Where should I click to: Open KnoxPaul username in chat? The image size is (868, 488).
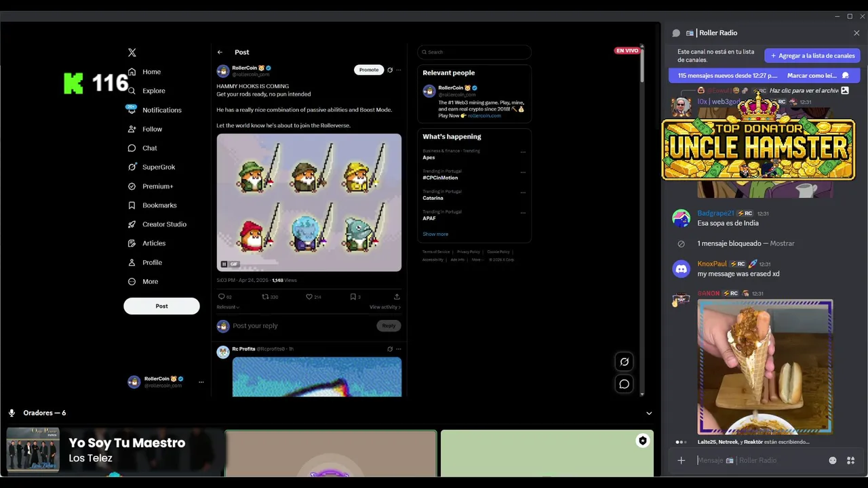pos(712,264)
